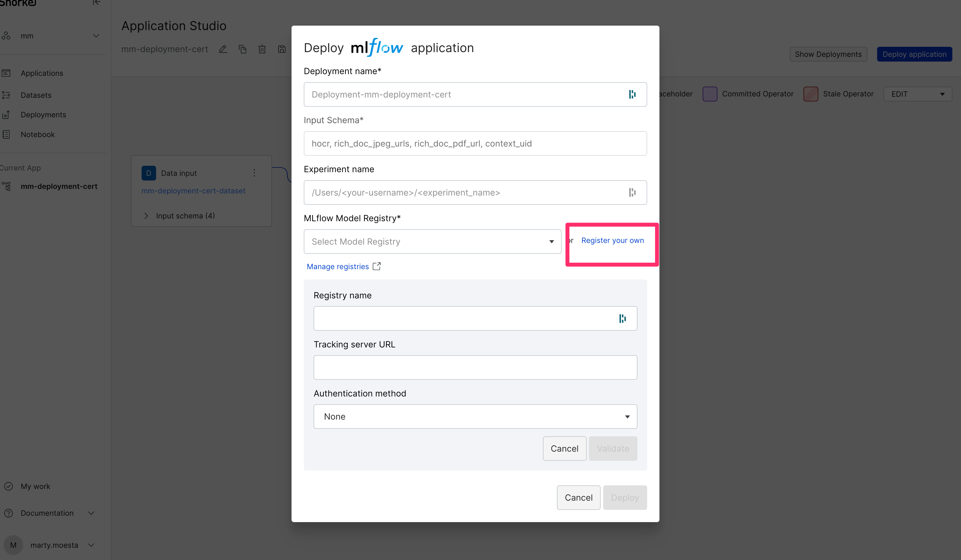Open the EDIT mode dropdown

click(918, 94)
